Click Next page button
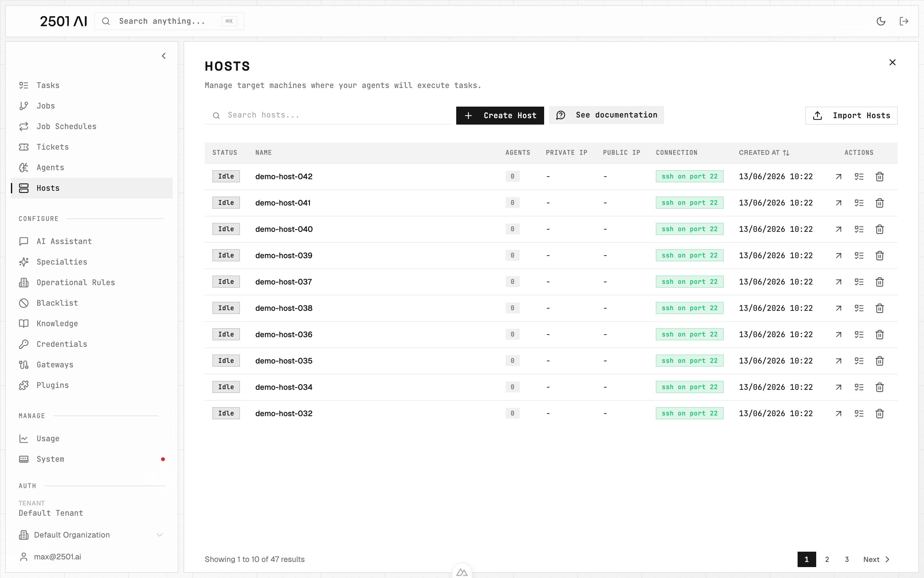 coord(877,559)
